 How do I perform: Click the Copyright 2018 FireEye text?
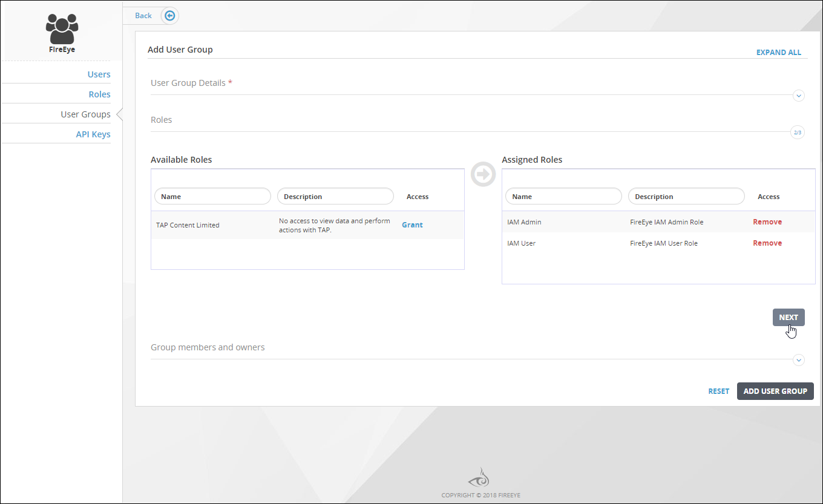480,495
